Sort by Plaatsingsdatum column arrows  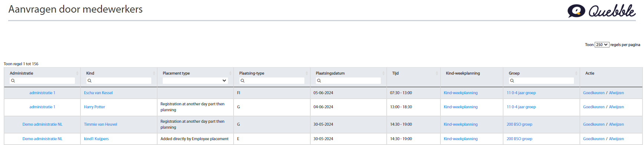click(x=383, y=73)
